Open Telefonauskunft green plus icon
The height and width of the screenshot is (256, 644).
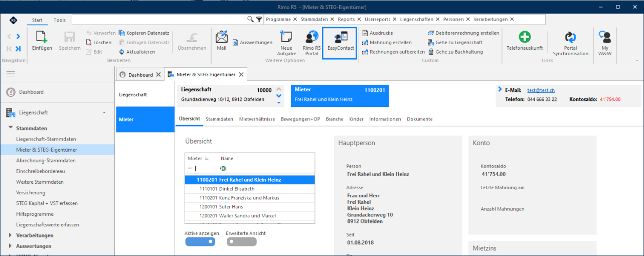coord(525,37)
